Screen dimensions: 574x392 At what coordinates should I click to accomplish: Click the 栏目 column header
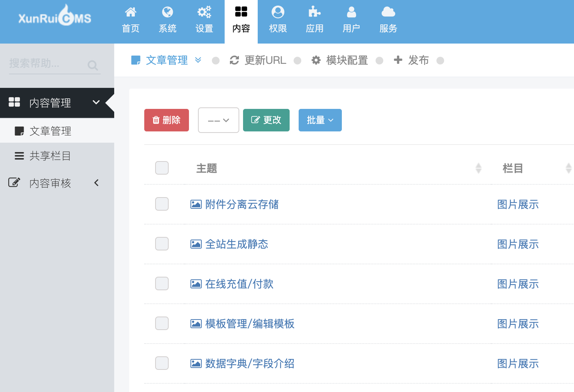pyautogui.click(x=513, y=168)
